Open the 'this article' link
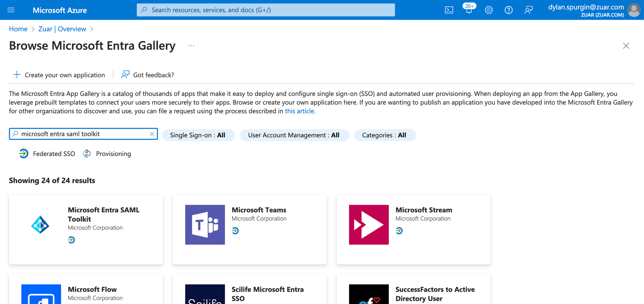 click(300, 111)
